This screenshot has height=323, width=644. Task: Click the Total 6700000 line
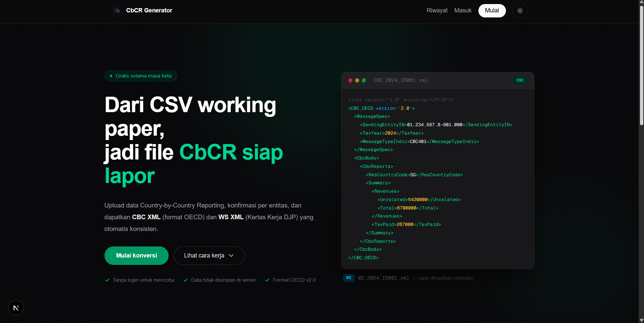pos(408,208)
